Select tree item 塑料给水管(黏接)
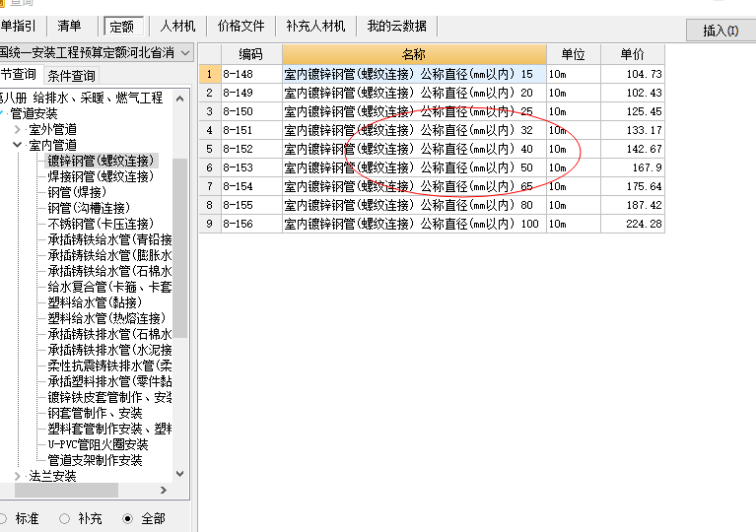Viewport: 756px width, 532px height. [x=95, y=302]
